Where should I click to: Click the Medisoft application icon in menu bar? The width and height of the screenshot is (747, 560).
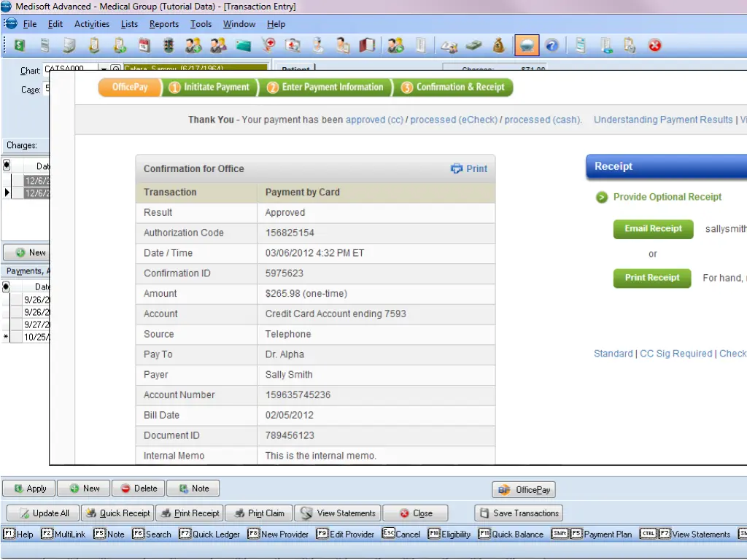click(10, 24)
